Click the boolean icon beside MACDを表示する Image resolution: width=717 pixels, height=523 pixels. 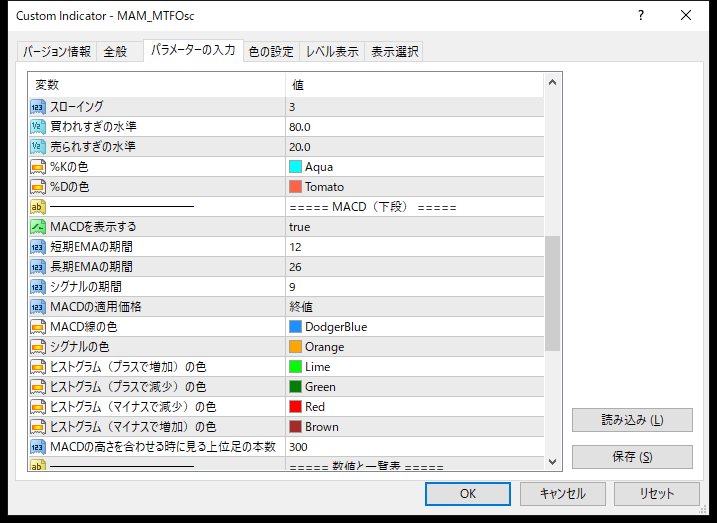click(38, 227)
